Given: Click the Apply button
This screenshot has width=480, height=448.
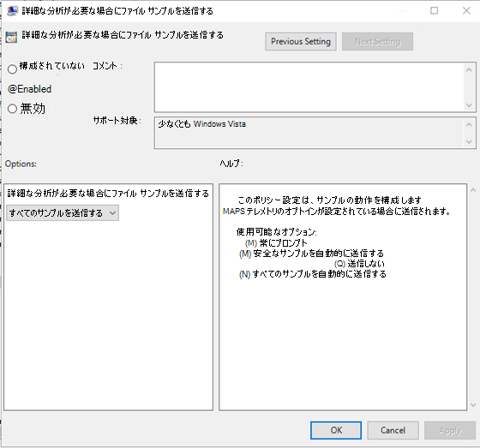Looking at the screenshot, I should coord(450,430).
